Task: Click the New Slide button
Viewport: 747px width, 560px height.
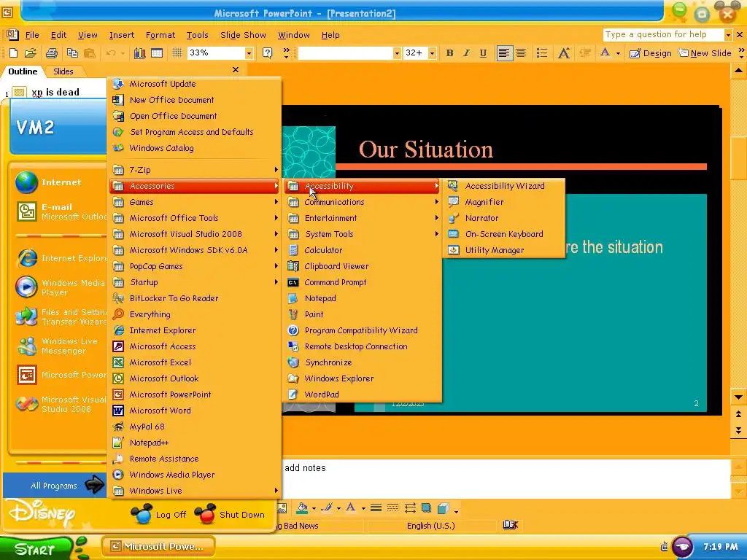Action: click(705, 53)
